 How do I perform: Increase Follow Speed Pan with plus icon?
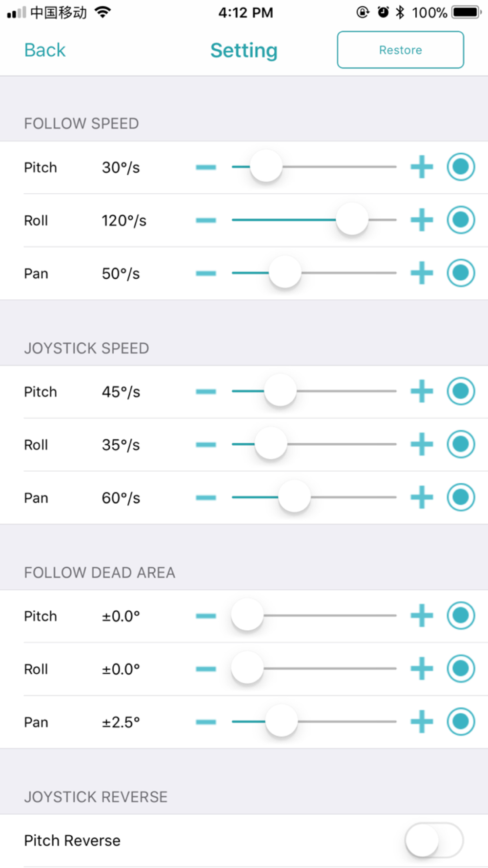(x=422, y=273)
